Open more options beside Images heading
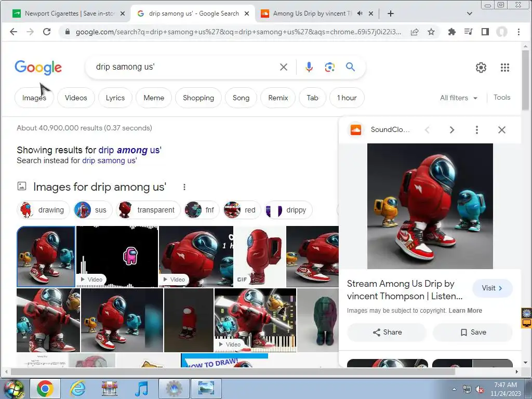This screenshot has width=532, height=399. tap(184, 187)
